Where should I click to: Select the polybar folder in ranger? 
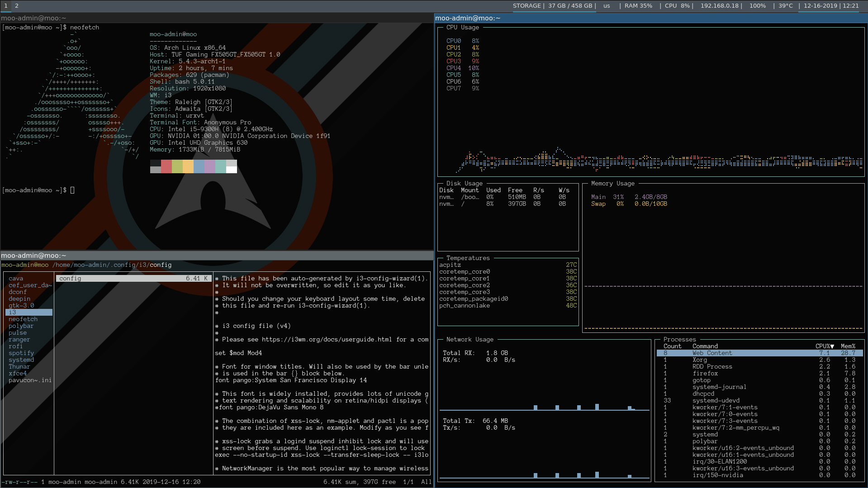pyautogui.click(x=29, y=326)
